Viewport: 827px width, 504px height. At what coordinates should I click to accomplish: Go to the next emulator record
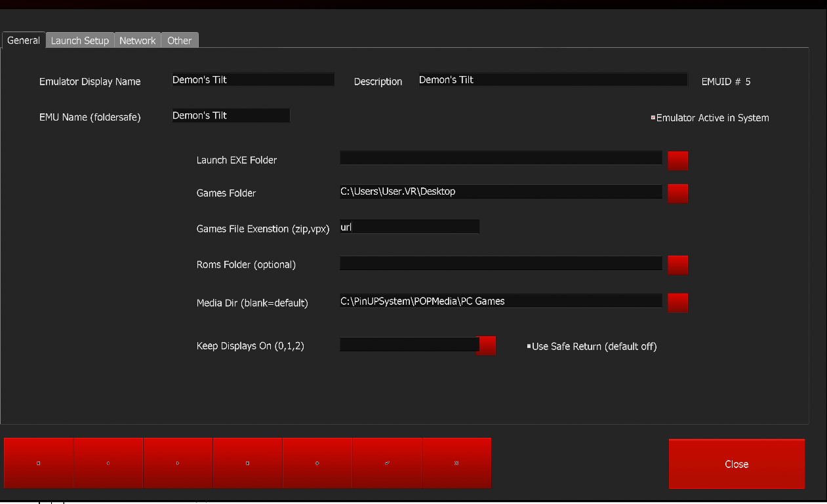178,463
